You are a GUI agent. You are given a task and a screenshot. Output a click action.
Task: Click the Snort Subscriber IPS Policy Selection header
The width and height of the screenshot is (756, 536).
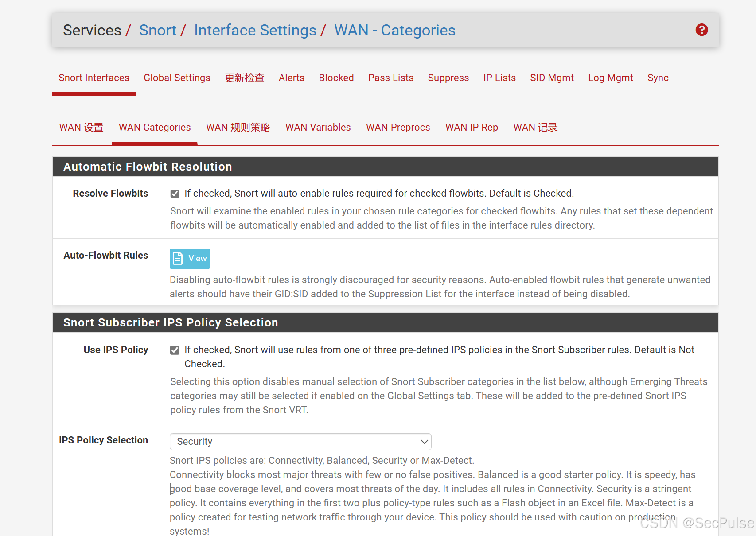tap(386, 323)
